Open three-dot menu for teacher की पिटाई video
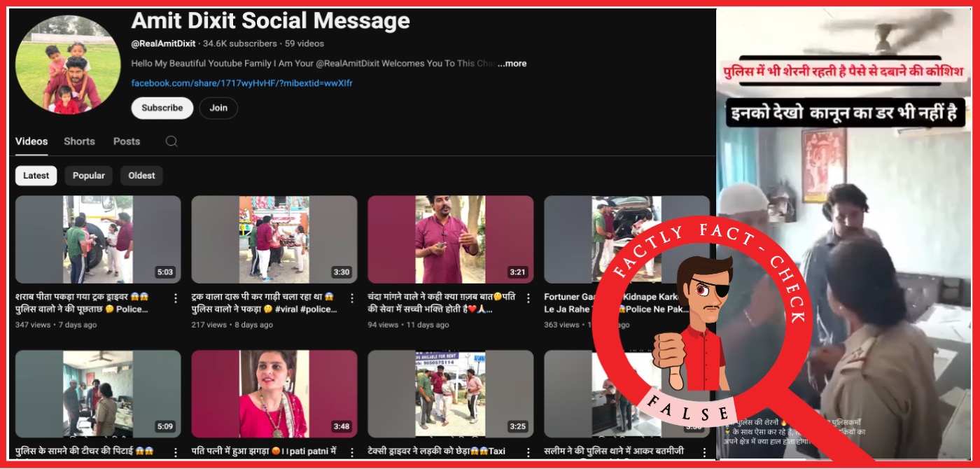This screenshot has width=980, height=469. 176,452
